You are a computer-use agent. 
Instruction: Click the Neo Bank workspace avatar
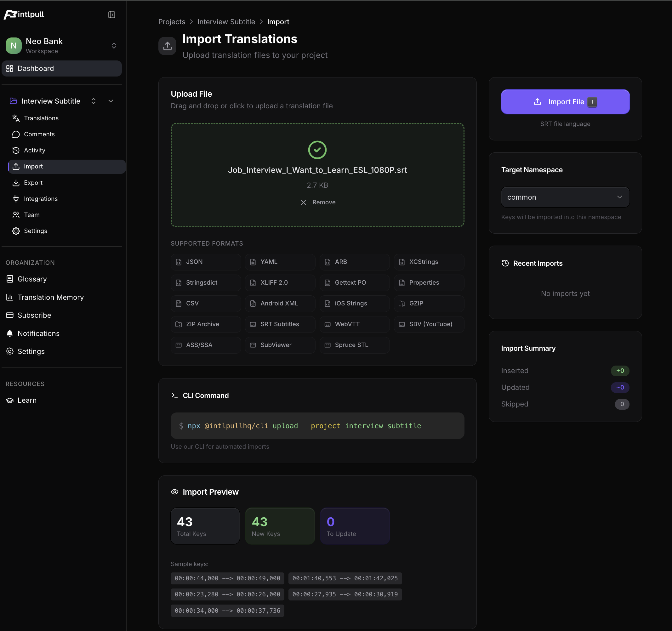pos(14,46)
